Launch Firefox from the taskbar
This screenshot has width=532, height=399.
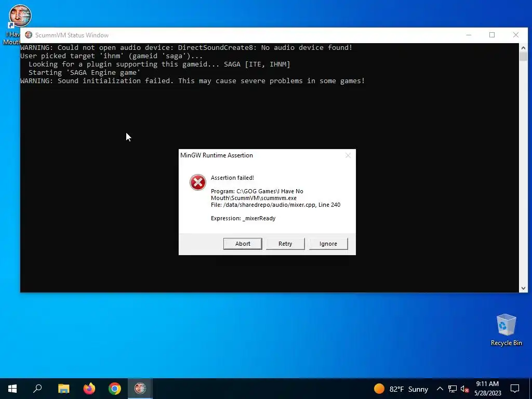coord(89,389)
